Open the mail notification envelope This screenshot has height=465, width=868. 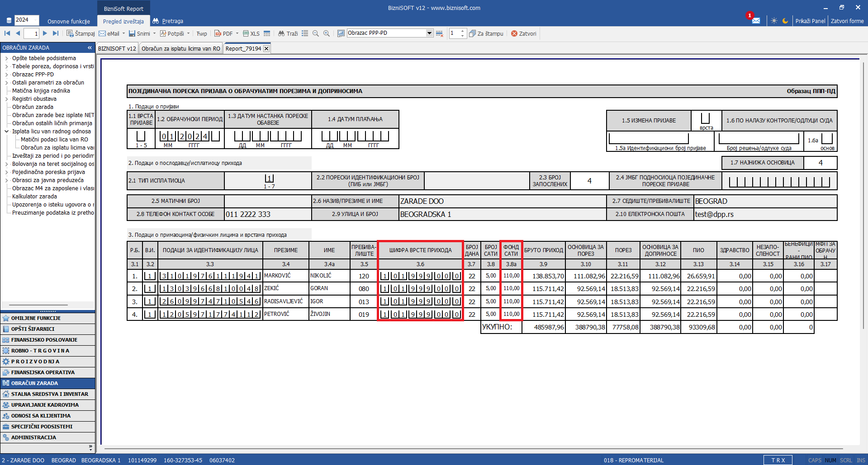pyautogui.click(x=756, y=21)
